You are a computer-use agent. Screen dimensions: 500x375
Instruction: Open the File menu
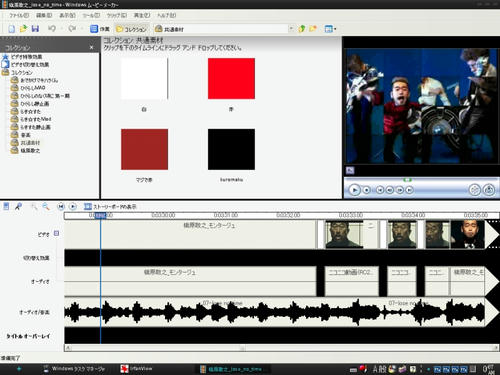(19, 15)
